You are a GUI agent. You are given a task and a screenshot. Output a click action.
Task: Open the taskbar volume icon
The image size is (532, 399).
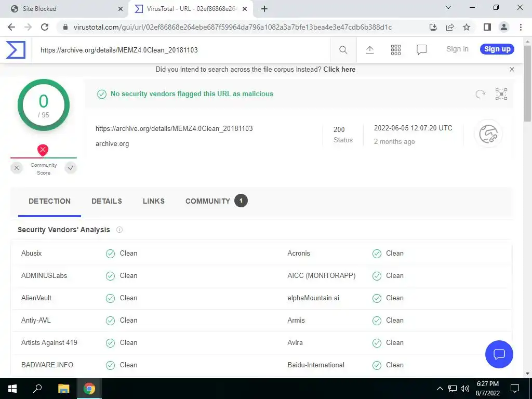[x=465, y=389]
